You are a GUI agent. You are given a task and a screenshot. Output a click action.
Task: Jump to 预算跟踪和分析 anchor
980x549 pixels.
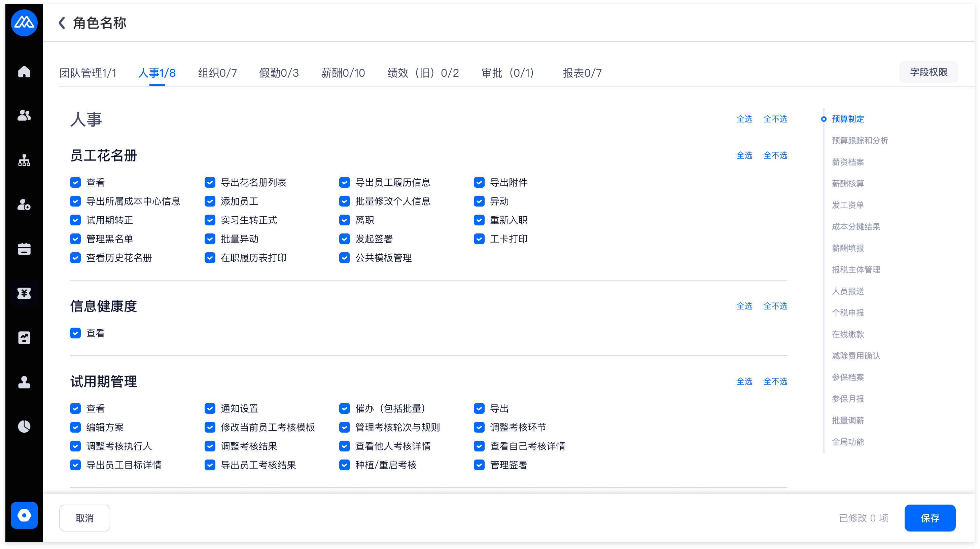[x=860, y=141]
